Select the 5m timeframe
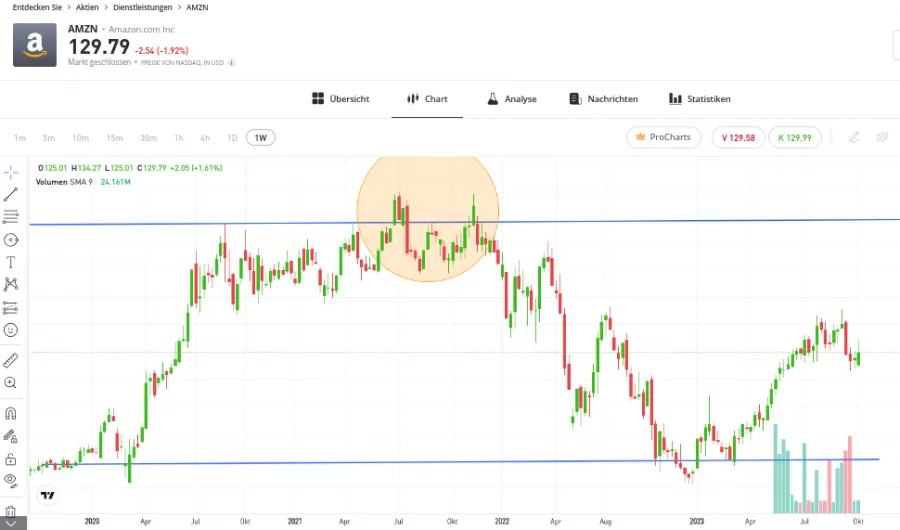The width and height of the screenshot is (900, 530). tap(49, 138)
